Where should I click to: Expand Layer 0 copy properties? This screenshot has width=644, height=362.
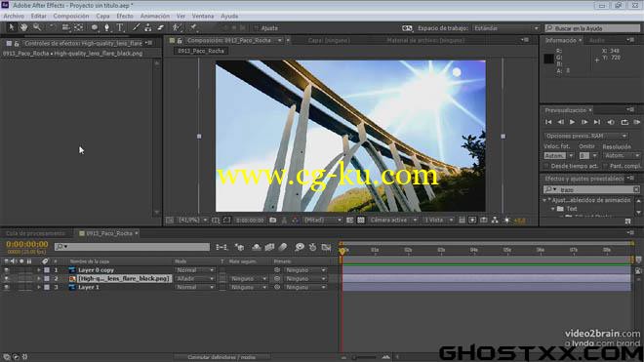39,270
